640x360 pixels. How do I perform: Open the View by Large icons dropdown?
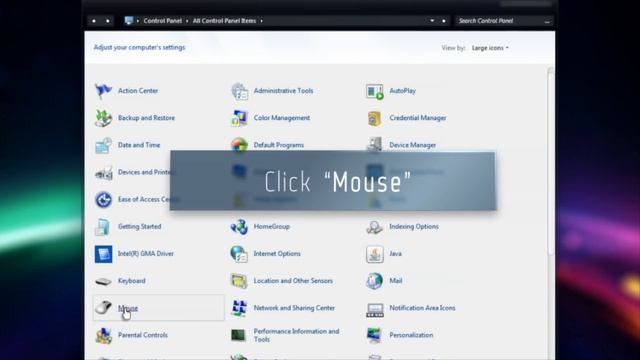tap(490, 48)
